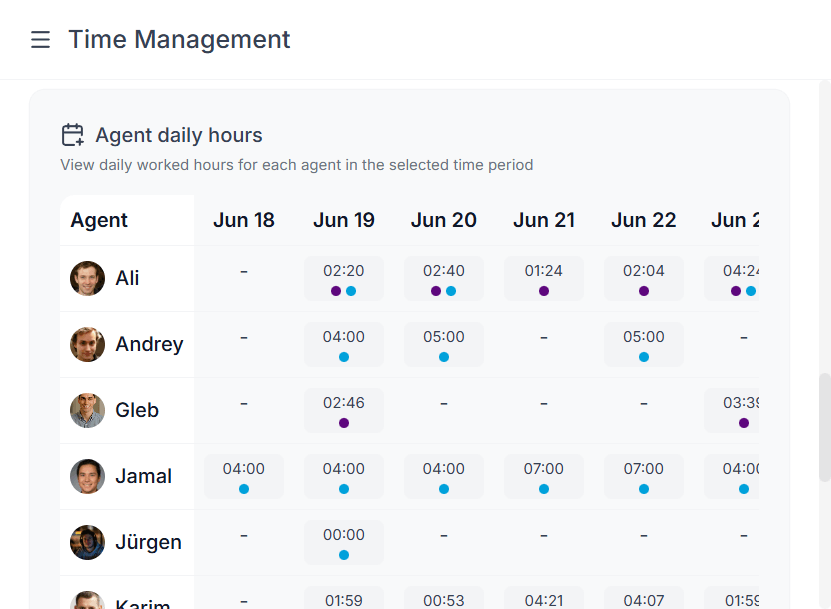Click Jürgen's profile avatar
This screenshot has height=609, width=831.
tap(88, 542)
